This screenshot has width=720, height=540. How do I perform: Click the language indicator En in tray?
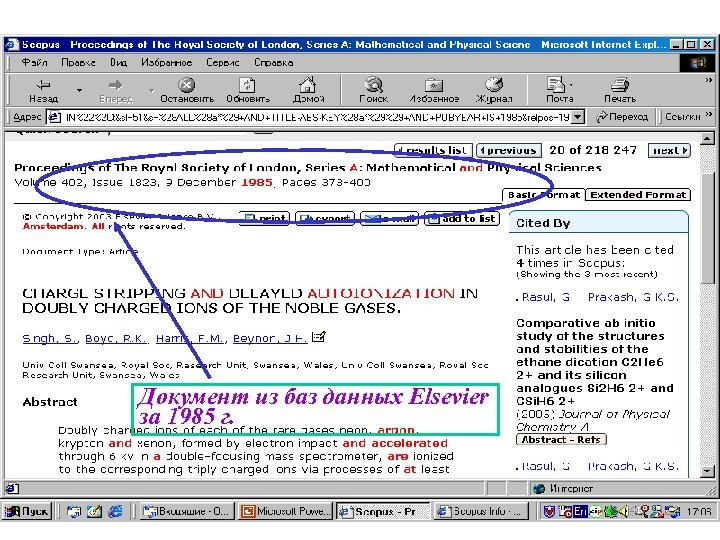(x=581, y=512)
